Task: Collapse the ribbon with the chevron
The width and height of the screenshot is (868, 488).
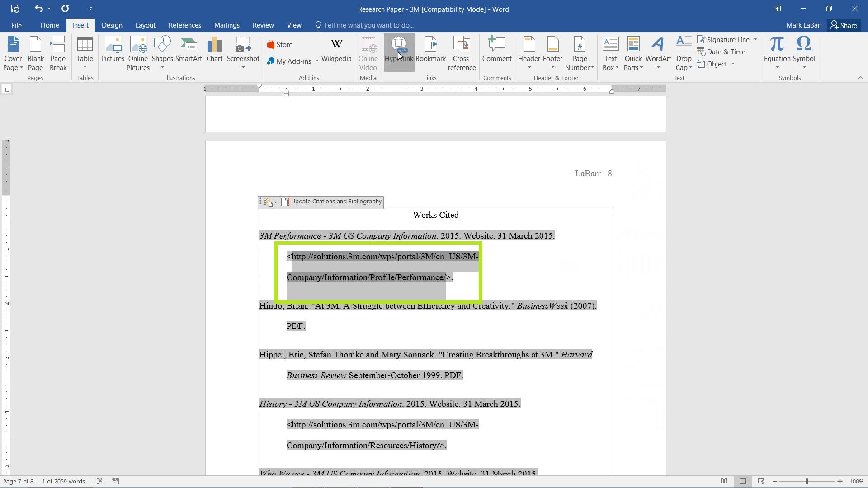Action: tap(860, 78)
